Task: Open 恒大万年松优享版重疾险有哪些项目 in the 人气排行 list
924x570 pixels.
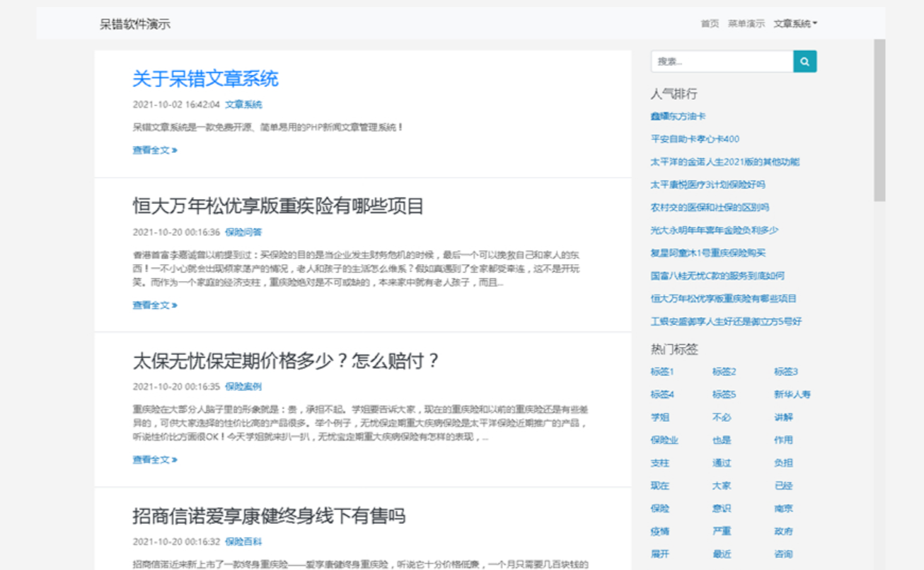Action: (x=724, y=298)
